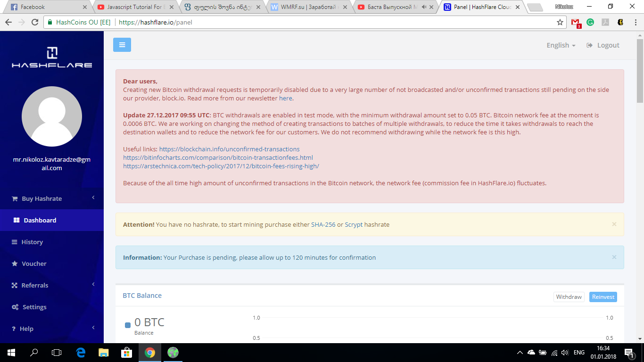Follow the Scrypt hashrate link
This screenshot has height=362, width=644.
pos(354,224)
